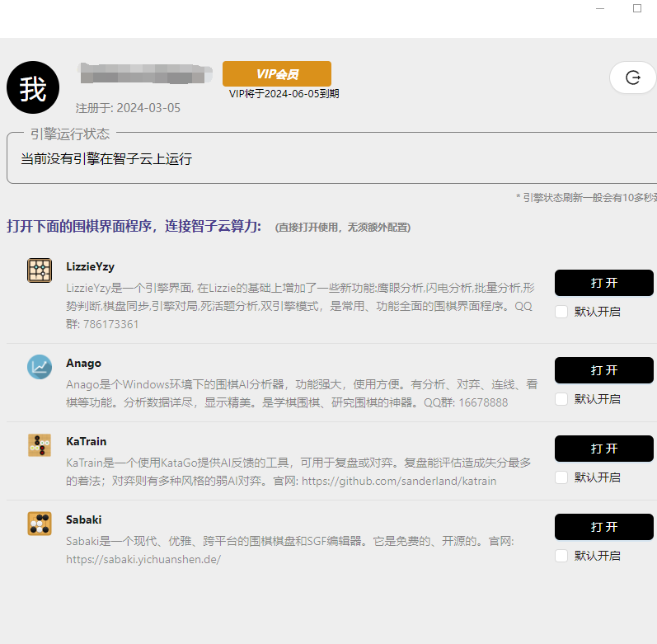Open KaTrain with the 打开 button
Viewport: 657px width, 644px height.
603,449
